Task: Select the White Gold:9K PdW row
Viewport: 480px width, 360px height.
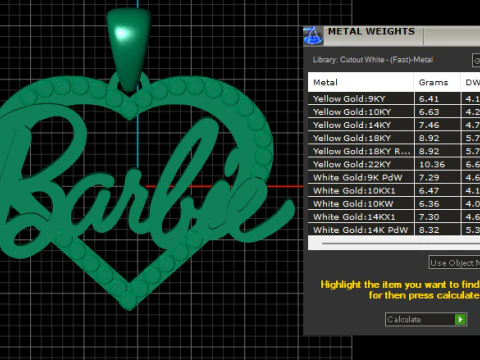Action: 394,177
